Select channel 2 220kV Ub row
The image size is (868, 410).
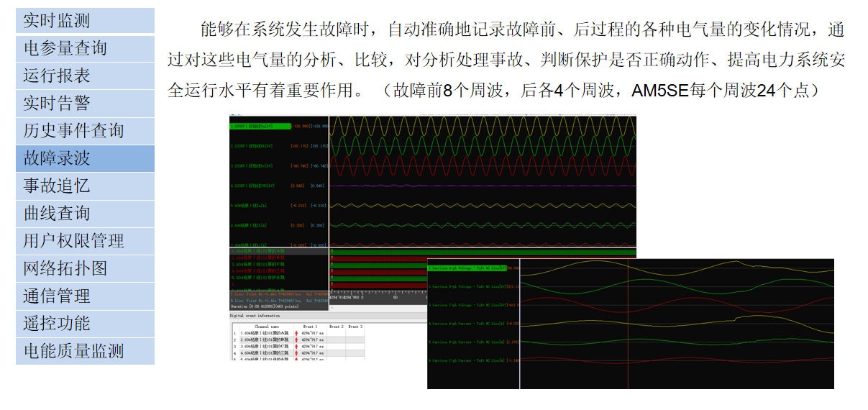[x=278, y=145]
